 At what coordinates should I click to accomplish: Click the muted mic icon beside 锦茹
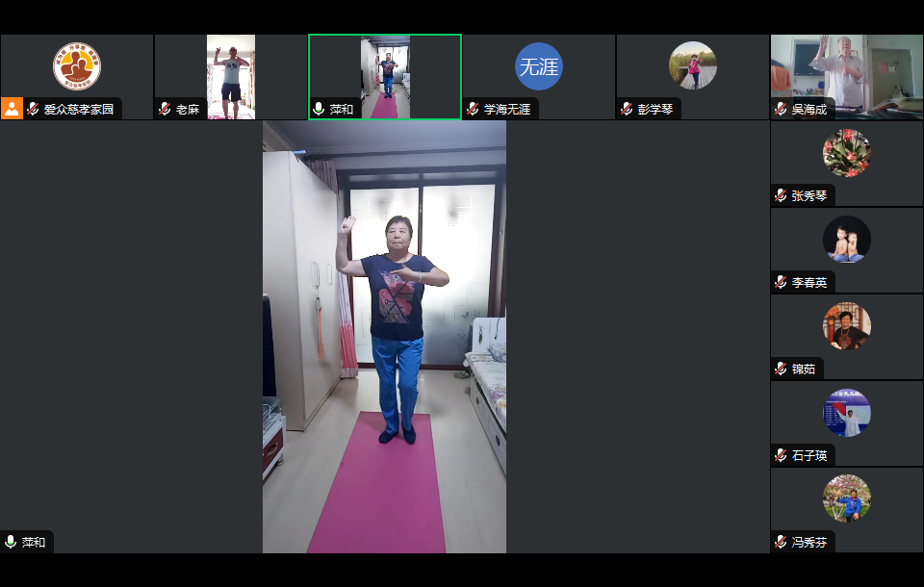781,370
